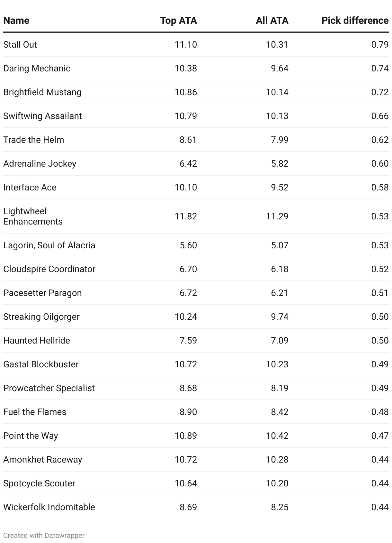Select the 5.07 All ATA value
This screenshot has height=543, width=392.
pos(280,245)
